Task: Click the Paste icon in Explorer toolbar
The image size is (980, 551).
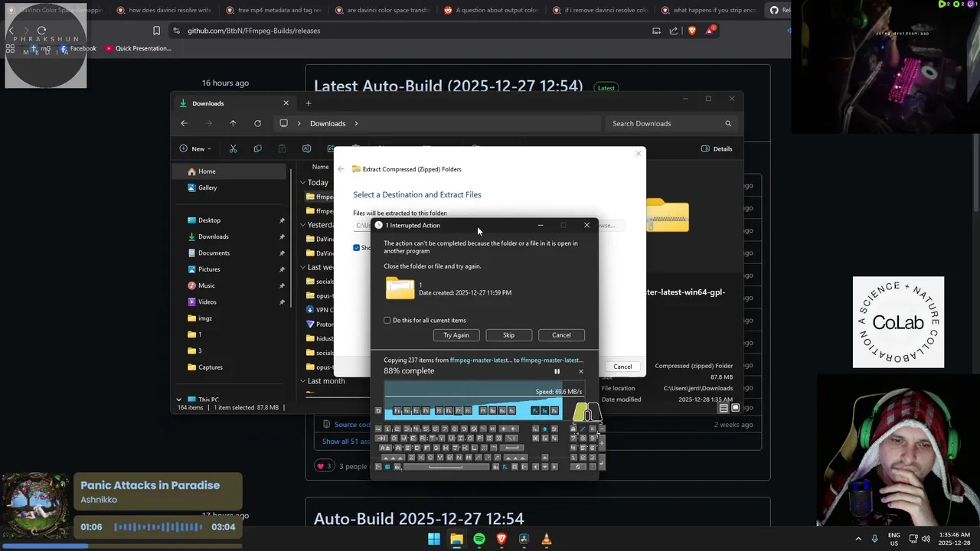Action: (282, 148)
